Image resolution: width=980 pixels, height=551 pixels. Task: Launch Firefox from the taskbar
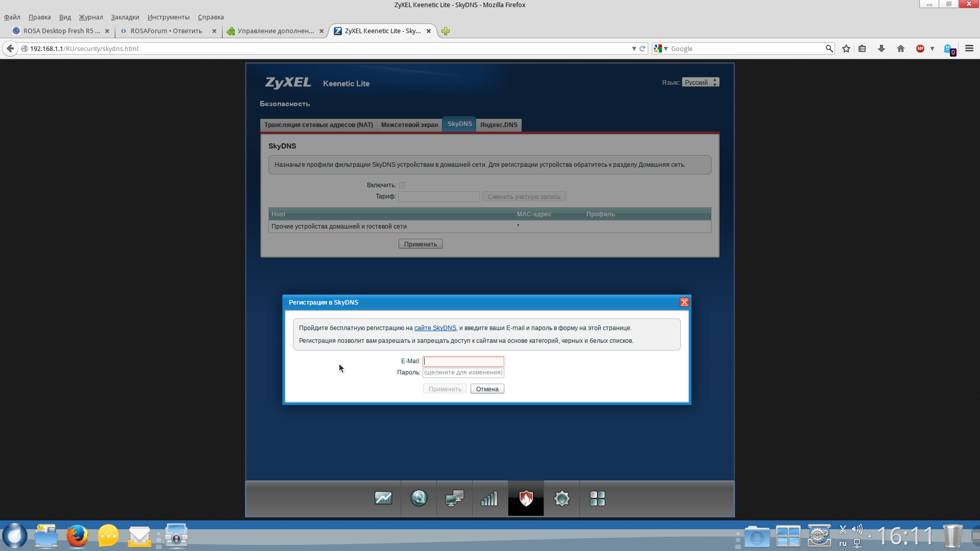pyautogui.click(x=77, y=536)
